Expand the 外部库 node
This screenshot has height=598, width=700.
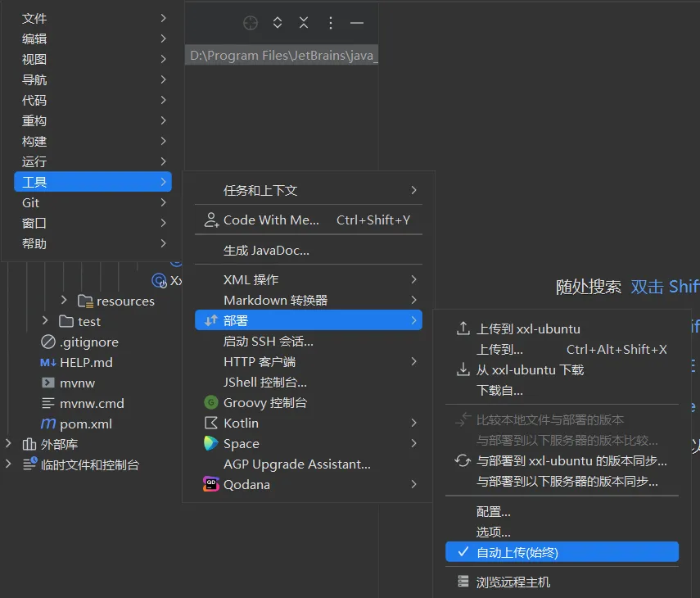coord(8,443)
